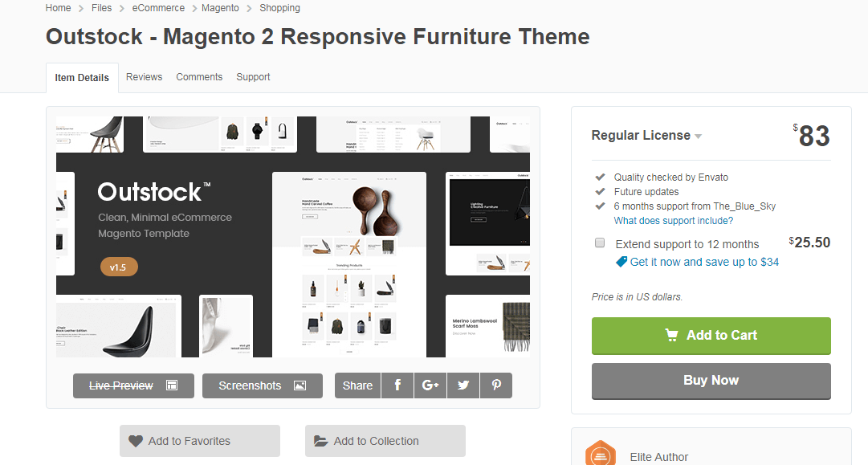Screen dimensions: 868x465
Task: Open Live Preview of the theme
Action: click(133, 385)
